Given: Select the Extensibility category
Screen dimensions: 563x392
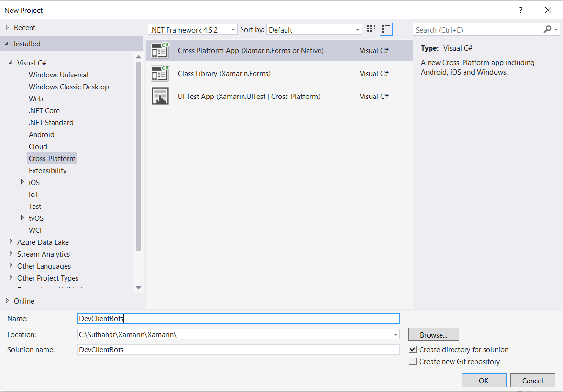Looking at the screenshot, I should pyautogui.click(x=48, y=171).
